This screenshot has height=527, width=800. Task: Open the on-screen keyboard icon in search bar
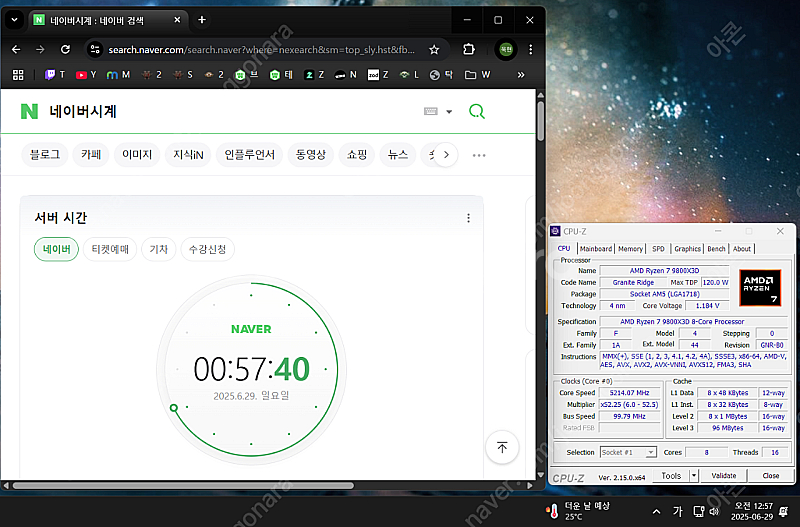[x=431, y=111]
